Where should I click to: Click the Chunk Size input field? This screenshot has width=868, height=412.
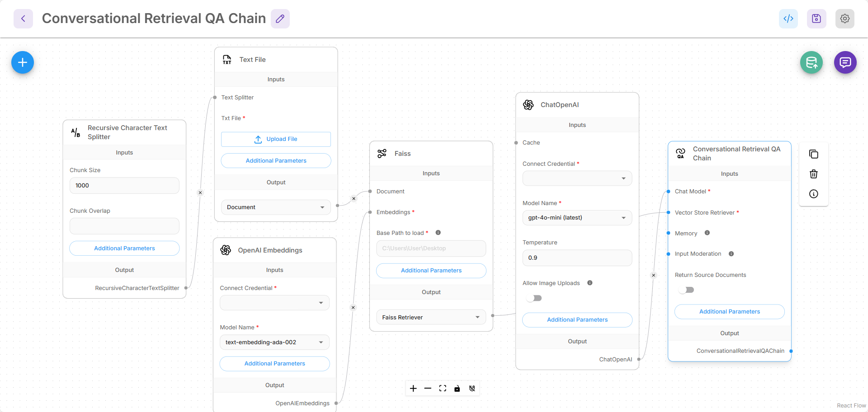coord(124,185)
